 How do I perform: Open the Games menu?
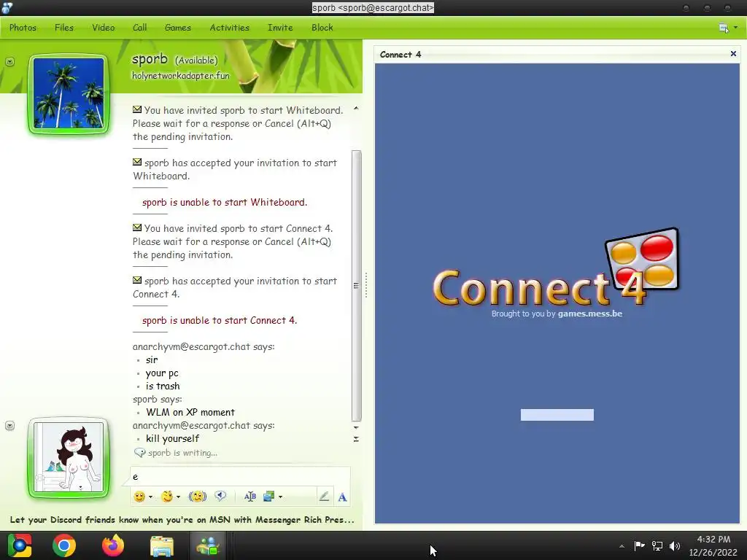pos(178,28)
